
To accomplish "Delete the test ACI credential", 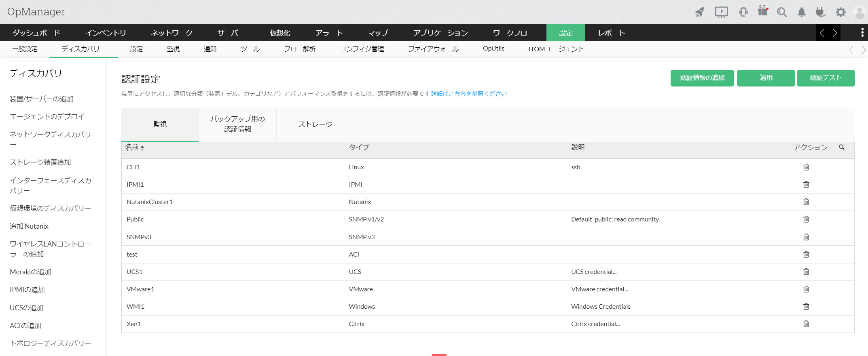I will click(x=806, y=254).
